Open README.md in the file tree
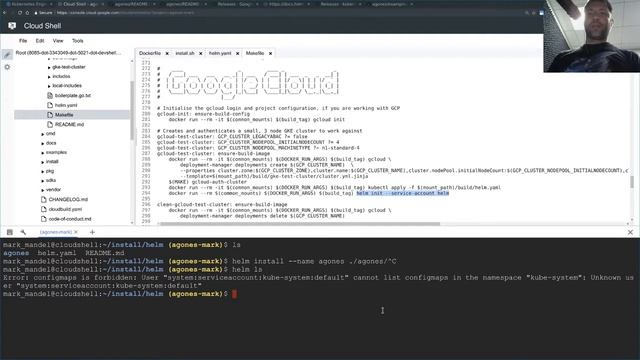The image size is (640, 360). click(69, 124)
